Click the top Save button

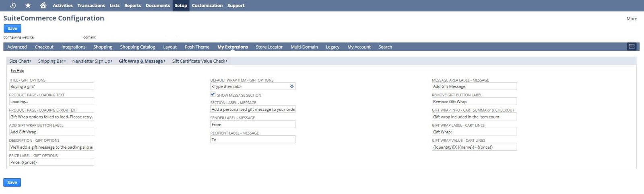(12, 29)
